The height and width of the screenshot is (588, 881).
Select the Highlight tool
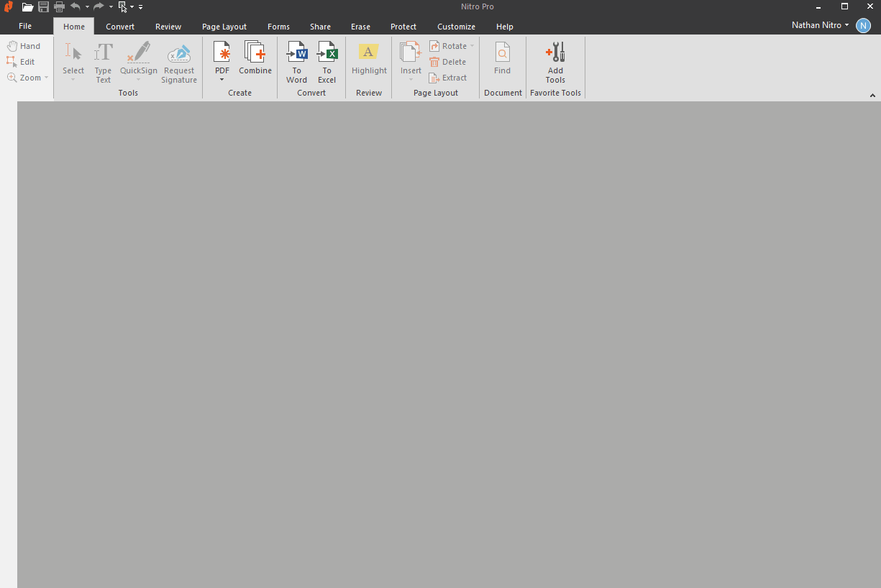(369, 53)
